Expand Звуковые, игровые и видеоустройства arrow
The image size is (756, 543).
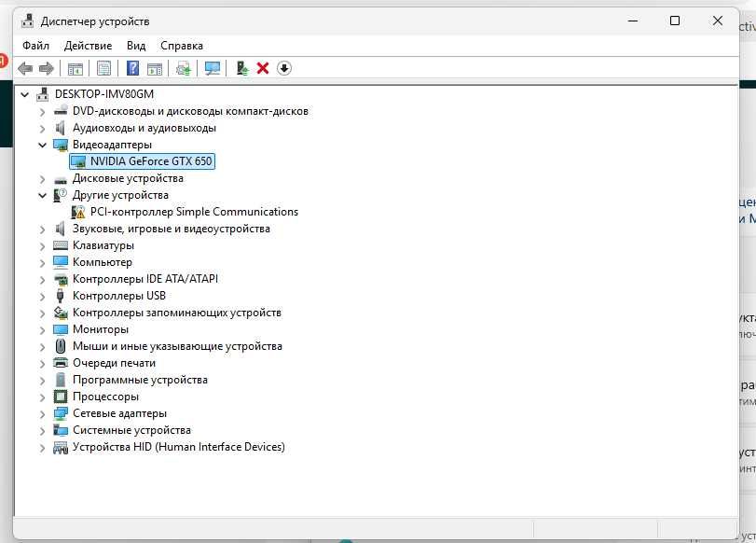tap(43, 230)
